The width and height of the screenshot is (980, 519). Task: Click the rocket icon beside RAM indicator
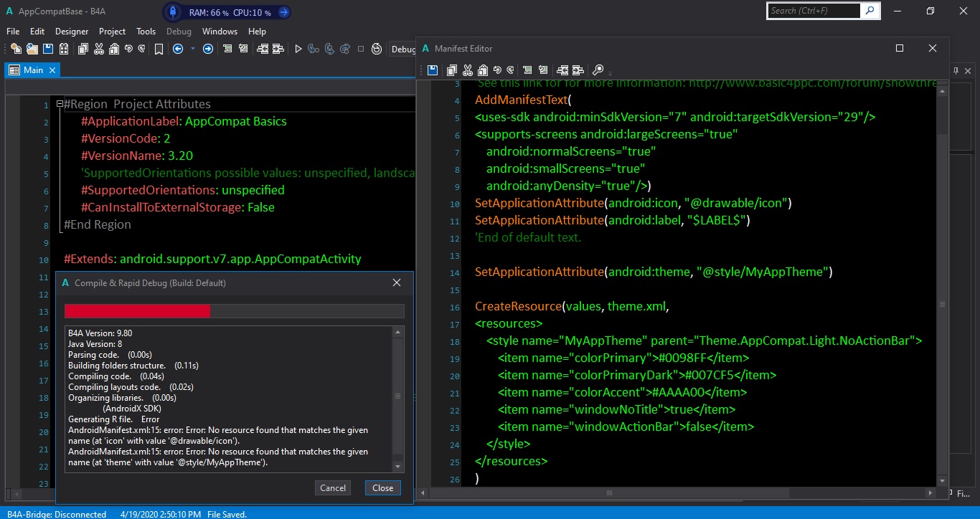pos(173,11)
